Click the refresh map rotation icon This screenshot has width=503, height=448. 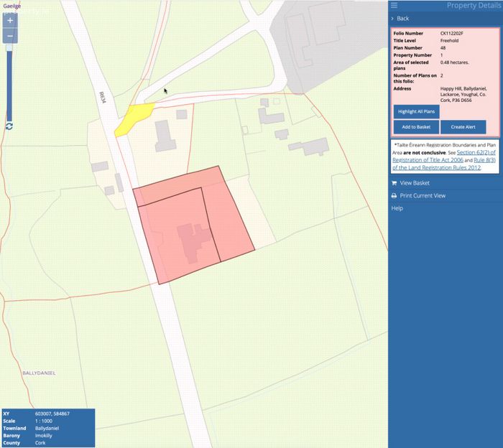9,126
